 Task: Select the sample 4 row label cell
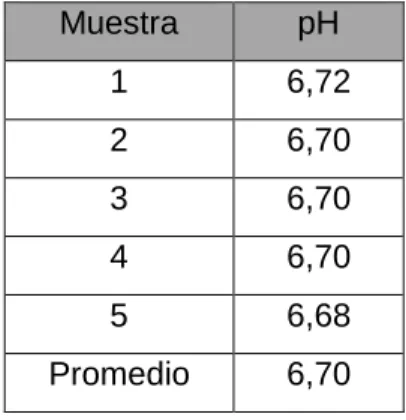coord(119,265)
